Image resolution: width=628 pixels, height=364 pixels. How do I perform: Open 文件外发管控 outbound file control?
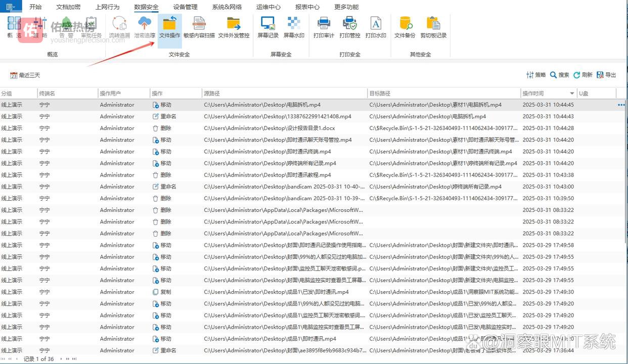tap(234, 27)
